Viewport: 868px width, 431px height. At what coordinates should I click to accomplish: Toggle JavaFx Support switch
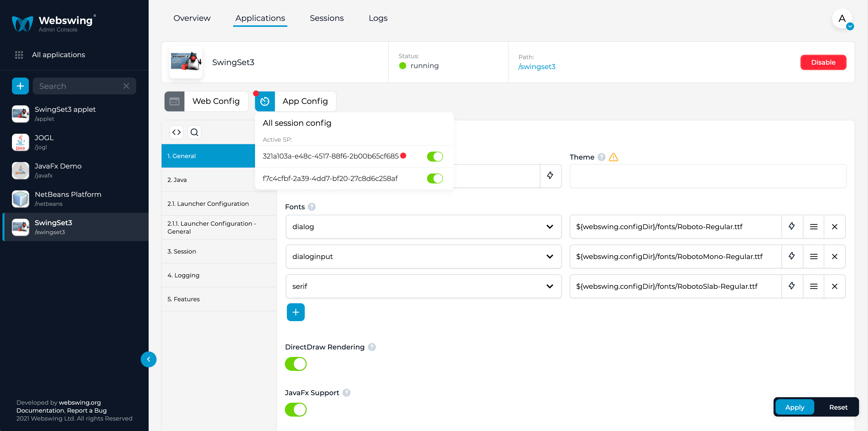296,410
